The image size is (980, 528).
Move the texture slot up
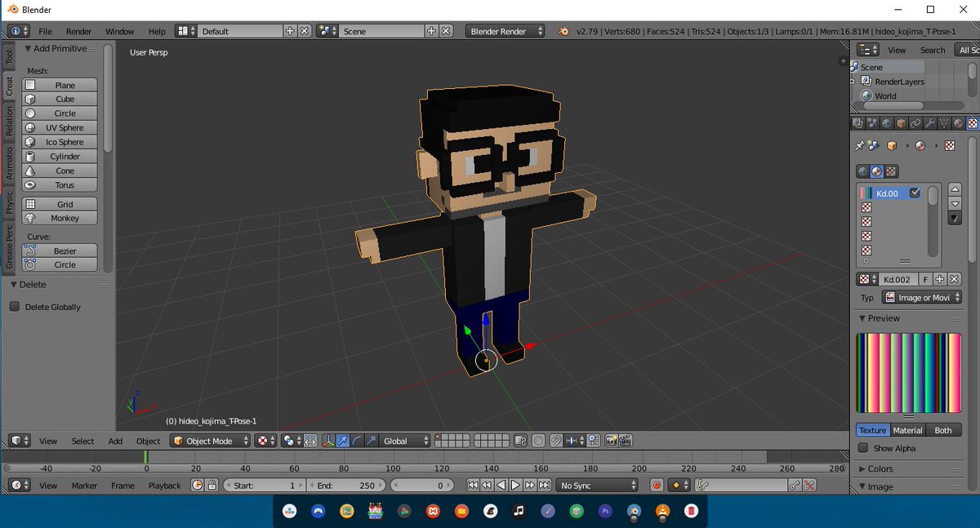(x=955, y=189)
